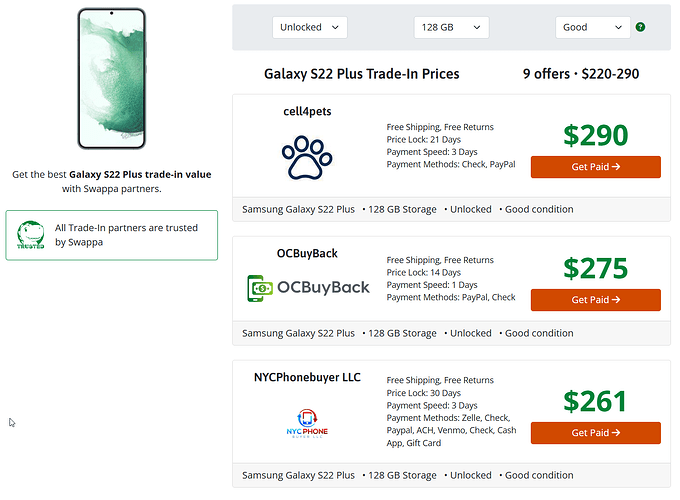Click the Galaxy S22 Plus Trade-In Prices heading
Viewport: 680px width, 500px height.
point(361,74)
